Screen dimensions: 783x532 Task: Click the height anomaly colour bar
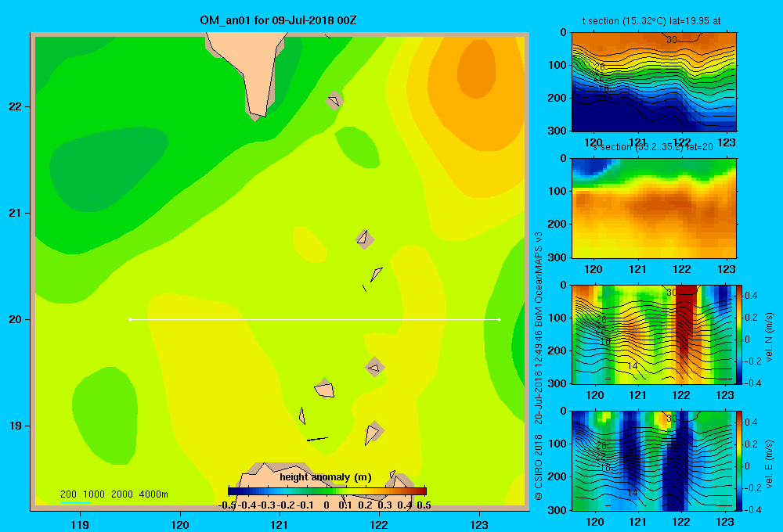(x=327, y=491)
